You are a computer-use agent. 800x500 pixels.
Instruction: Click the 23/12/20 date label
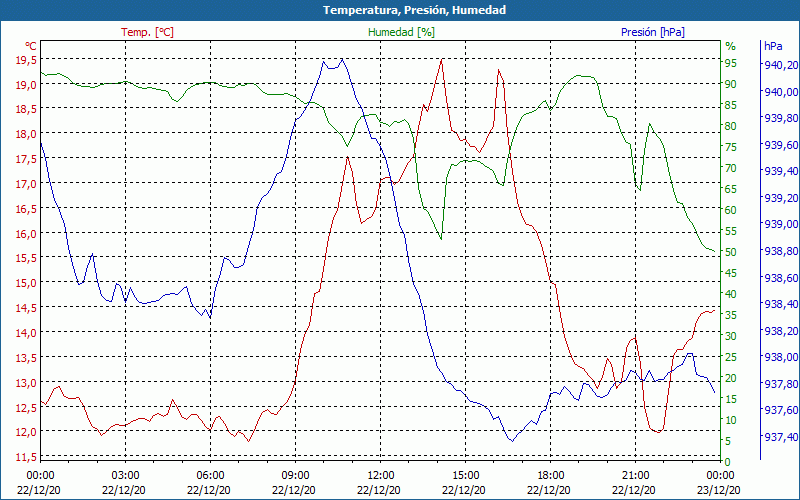click(x=720, y=490)
